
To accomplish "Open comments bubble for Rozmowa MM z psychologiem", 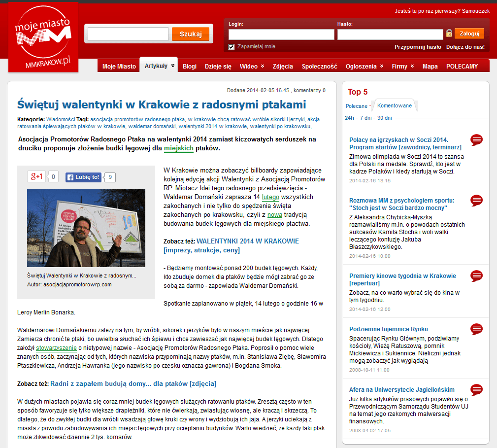I will click(x=476, y=201).
